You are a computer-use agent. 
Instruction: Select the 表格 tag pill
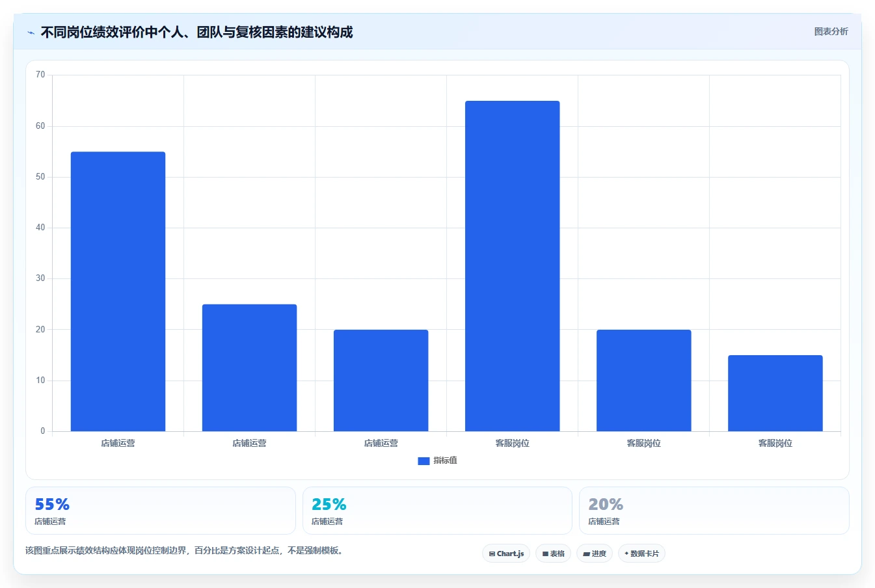click(x=553, y=554)
